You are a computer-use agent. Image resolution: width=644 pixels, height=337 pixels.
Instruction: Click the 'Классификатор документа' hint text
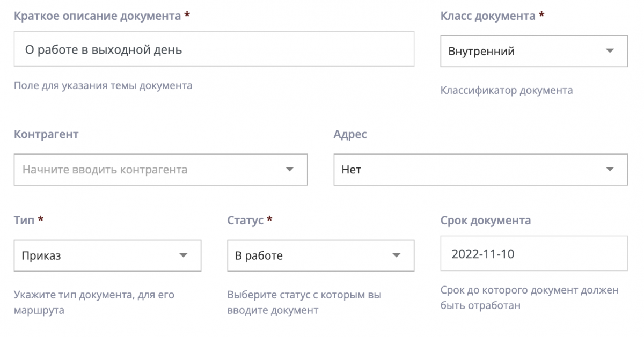[x=506, y=90]
